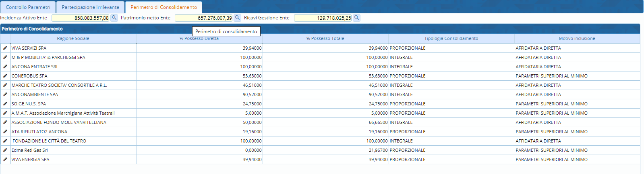
Task: Click the Motivo inclusione column header
Action: (577, 39)
